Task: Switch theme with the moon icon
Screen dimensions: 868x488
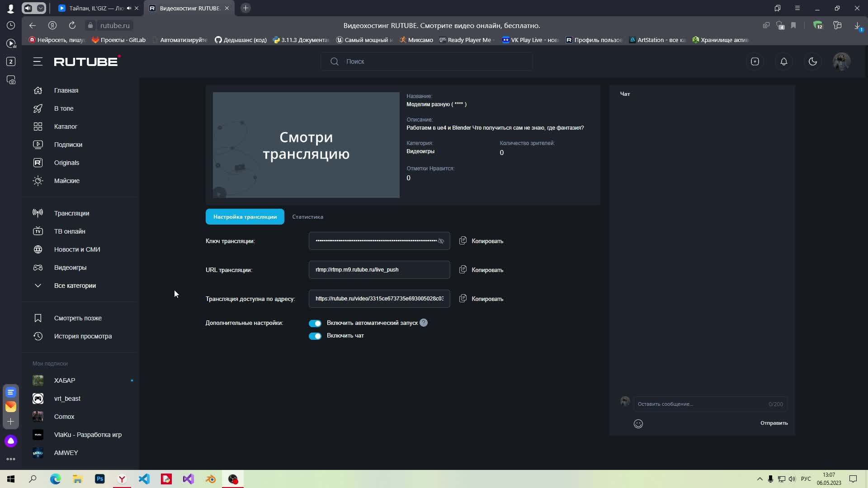Action: coord(812,61)
